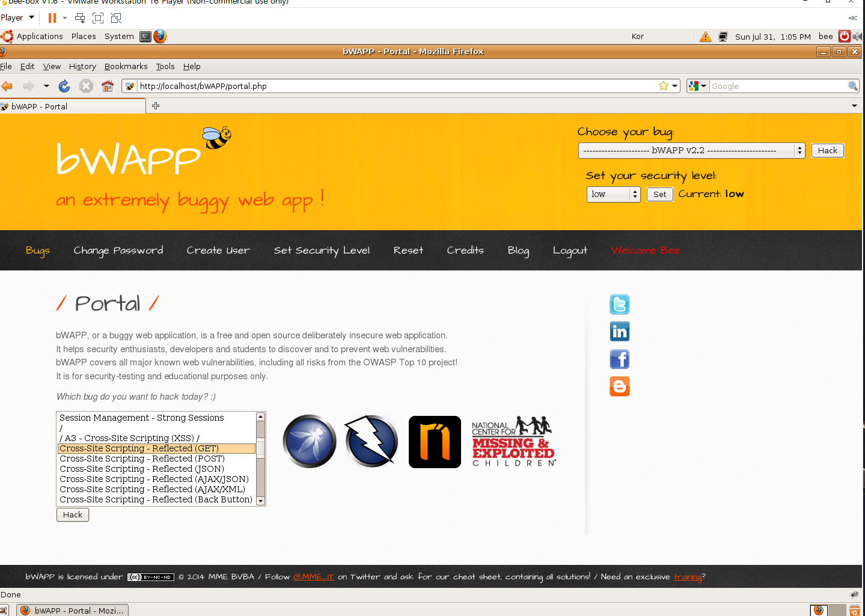Open the security level 'low' dropdown
This screenshot has width=865, height=616.
[613, 194]
